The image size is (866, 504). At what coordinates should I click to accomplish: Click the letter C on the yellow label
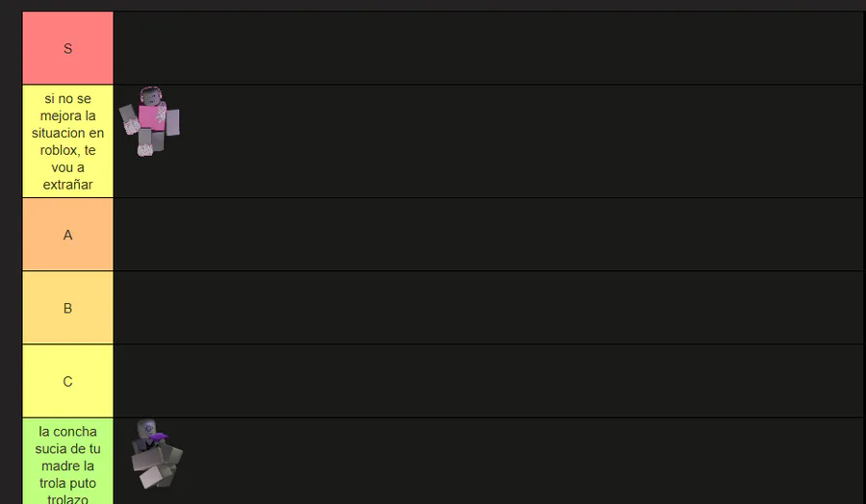67,381
